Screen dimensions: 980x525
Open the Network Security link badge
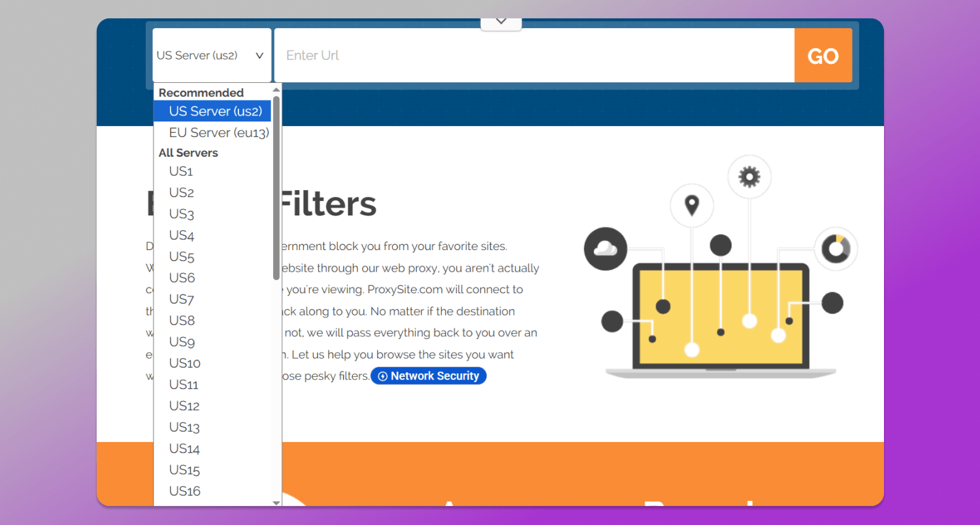pyautogui.click(x=429, y=376)
